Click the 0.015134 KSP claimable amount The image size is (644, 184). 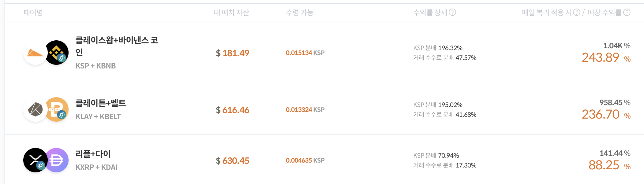click(x=305, y=53)
